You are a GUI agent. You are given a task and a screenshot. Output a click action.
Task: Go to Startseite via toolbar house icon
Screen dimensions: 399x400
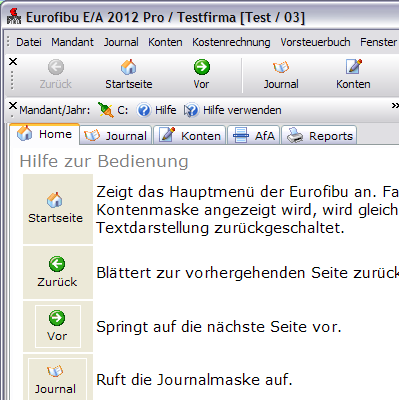(129, 67)
